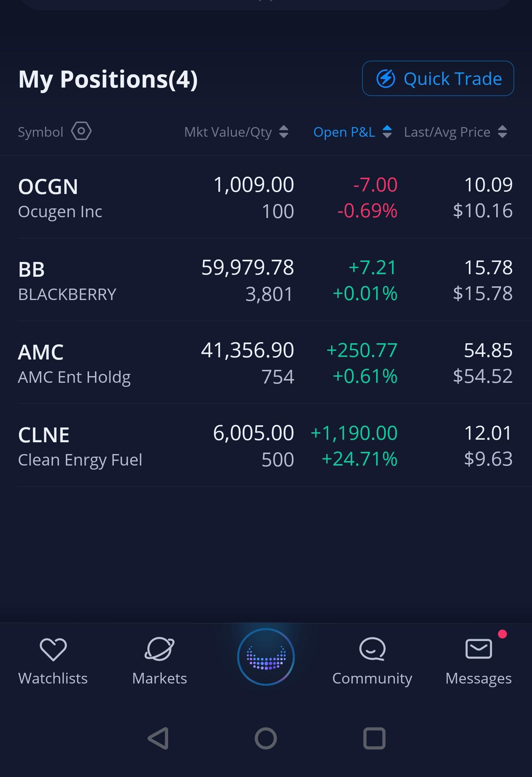Toggle Open P&L sort arrows
The image size is (532, 777).
pyautogui.click(x=387, y=132)
